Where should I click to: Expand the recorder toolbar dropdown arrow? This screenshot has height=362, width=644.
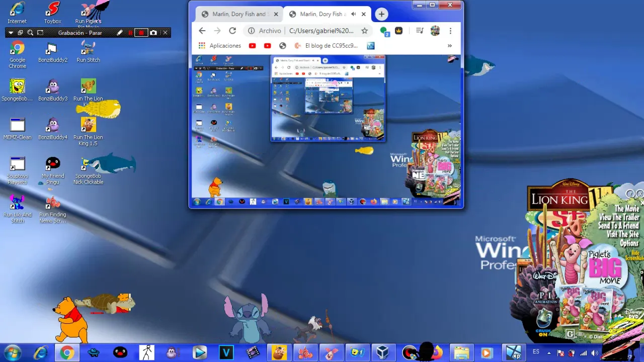11,33
